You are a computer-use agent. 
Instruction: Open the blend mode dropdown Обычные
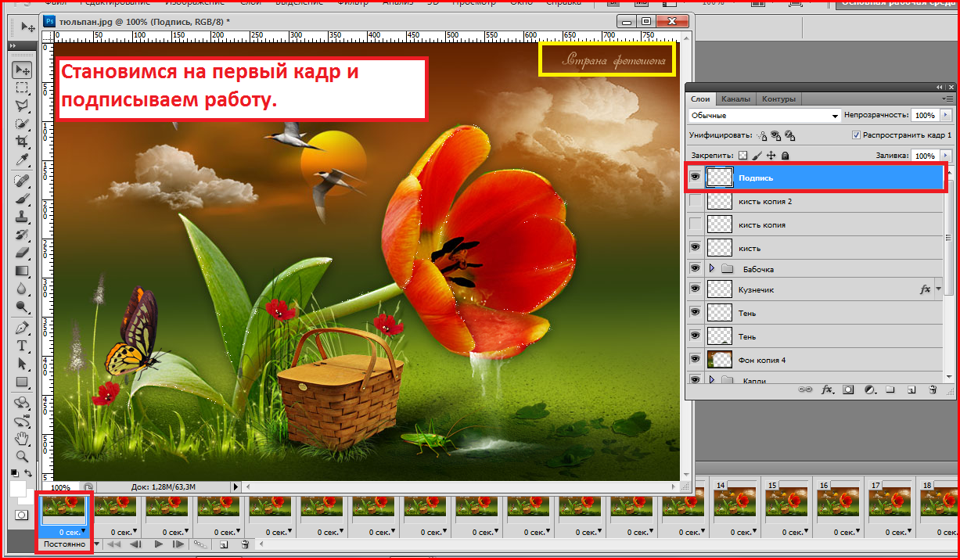[764, 115]
